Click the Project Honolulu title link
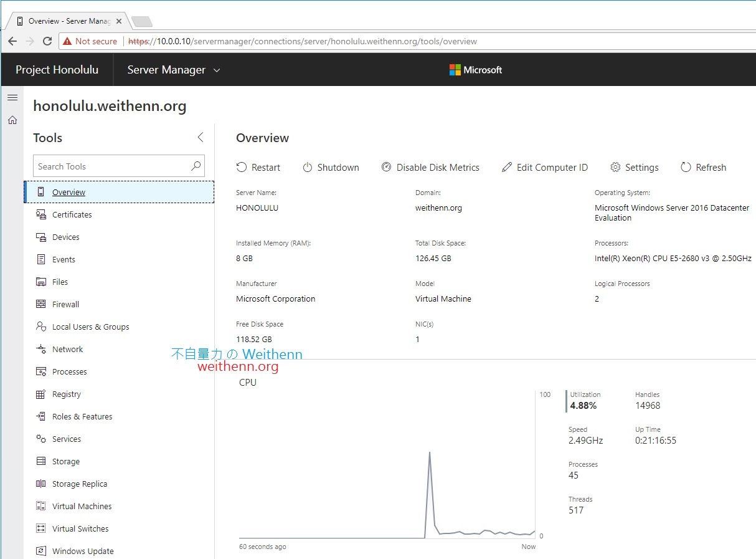The height and width of the screenshot is (559, 756). point(57,70)
